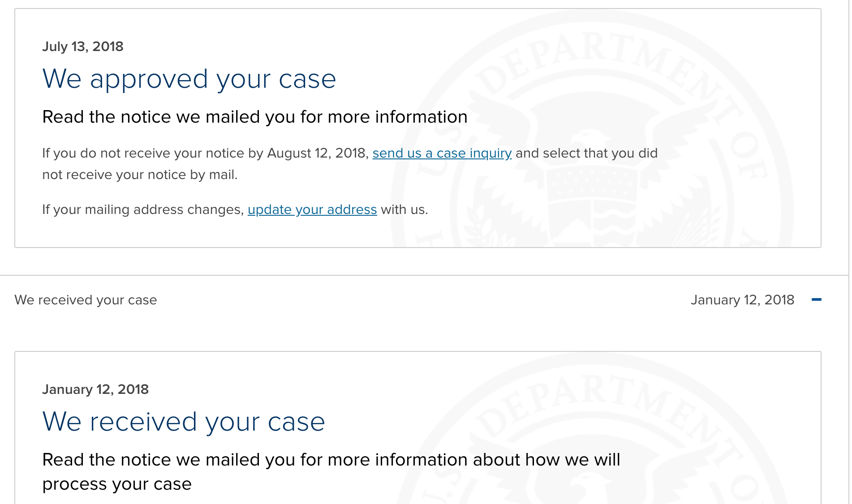
Task: Click the 'We approved your case' heading
Action: tap(189, 79)
